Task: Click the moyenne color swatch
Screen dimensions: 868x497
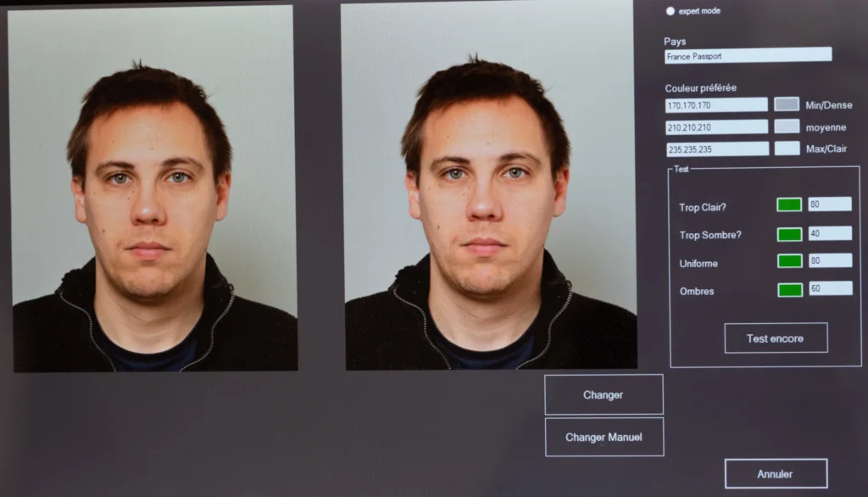Action: pyautogui.click(x=787, y=126)
